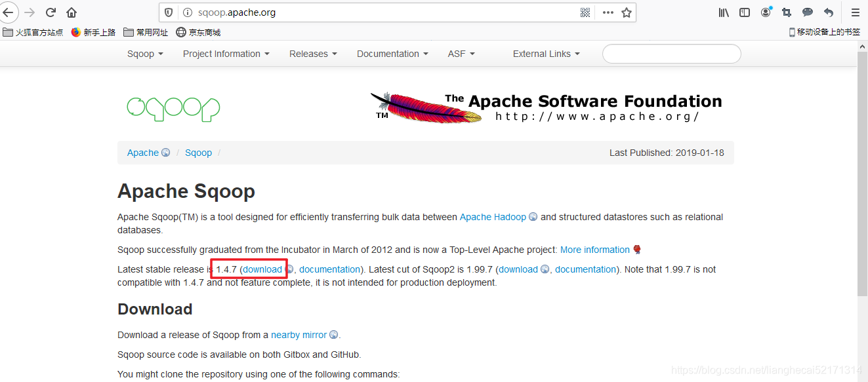This screenshot has height=382, width=868.
Task: Click the Download section heading
Action: click(x=155, y=309)
